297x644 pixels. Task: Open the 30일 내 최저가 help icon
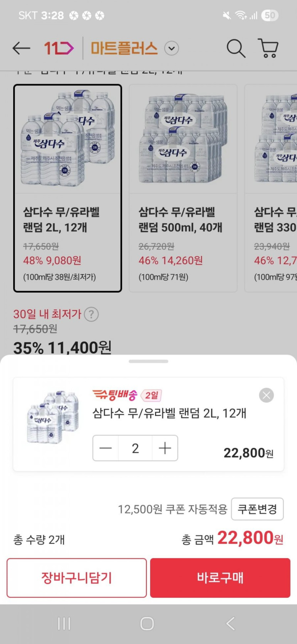pyautogui.click(x=91, y=314)
